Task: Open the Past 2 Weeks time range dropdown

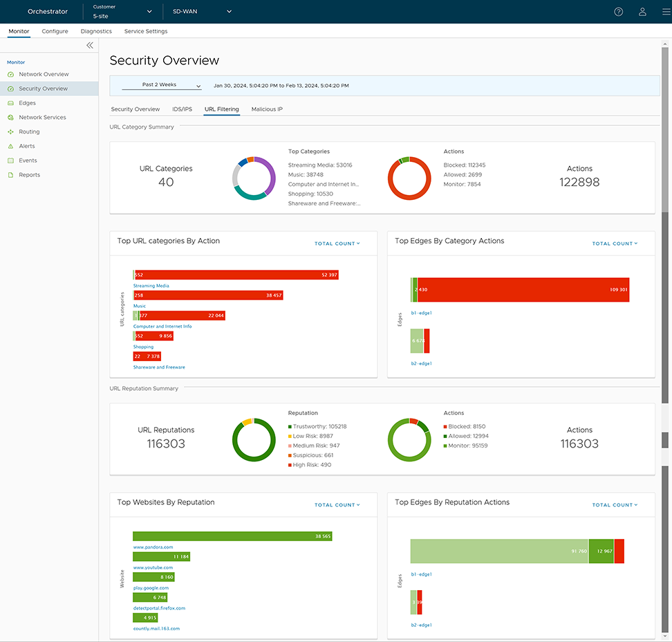Action: coord(162,85)
